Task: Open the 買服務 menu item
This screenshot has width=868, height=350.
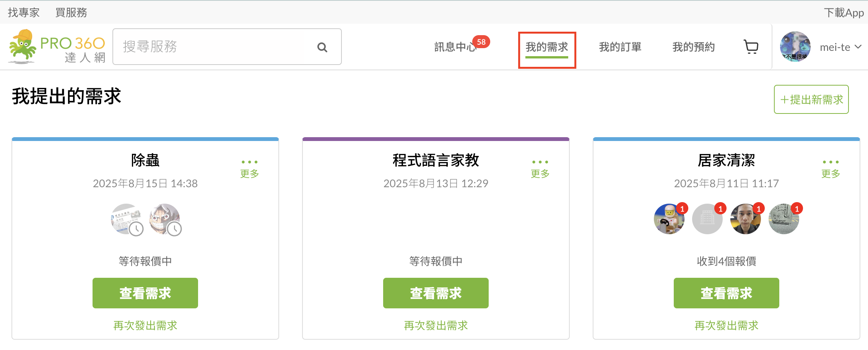Action: click(x=71, y=12)
